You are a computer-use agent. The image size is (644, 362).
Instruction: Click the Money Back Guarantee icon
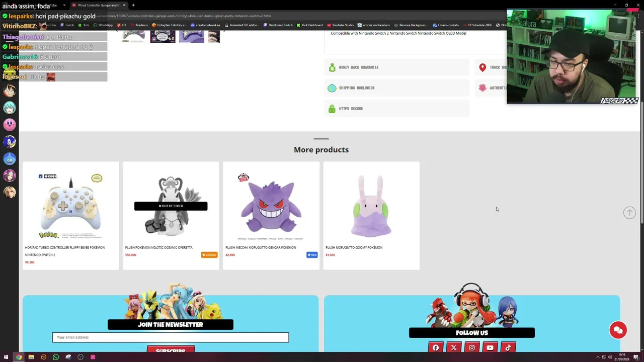click(332, 67)
